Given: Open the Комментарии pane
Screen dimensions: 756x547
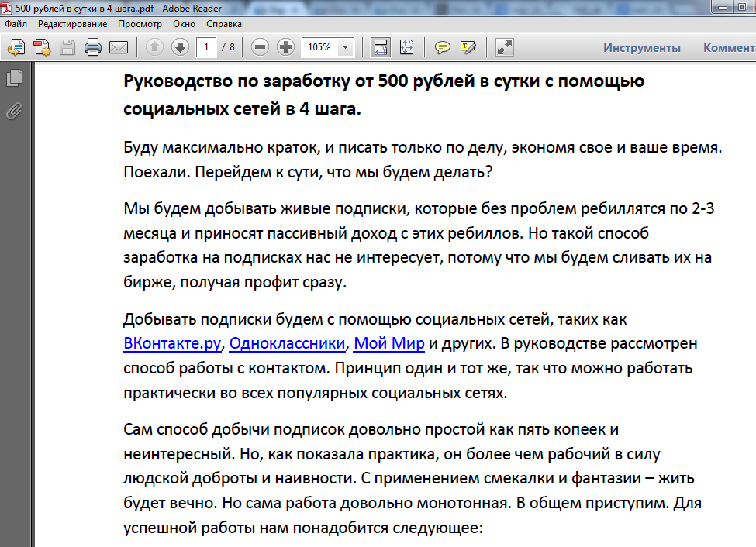Looking at the screenshot, I should point(729,48).
